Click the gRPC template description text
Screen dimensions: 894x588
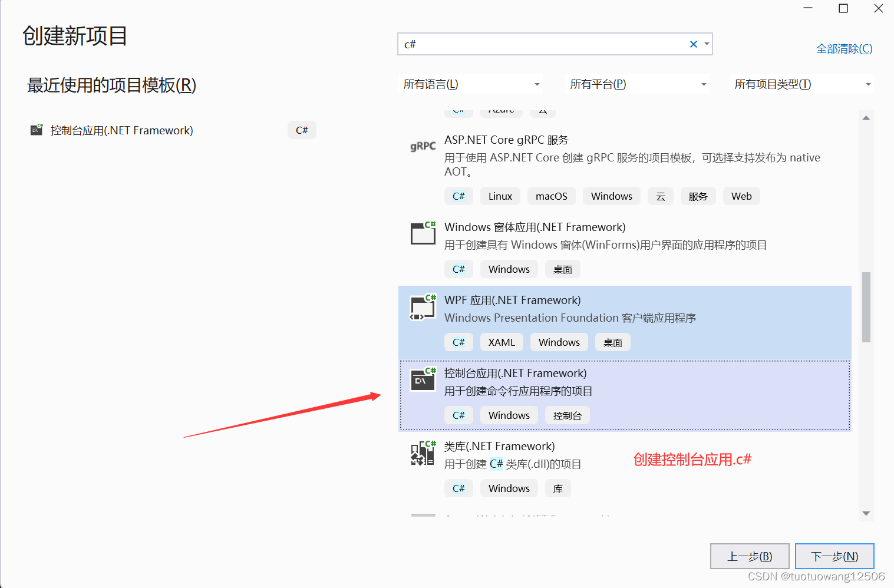pos(632,164)
